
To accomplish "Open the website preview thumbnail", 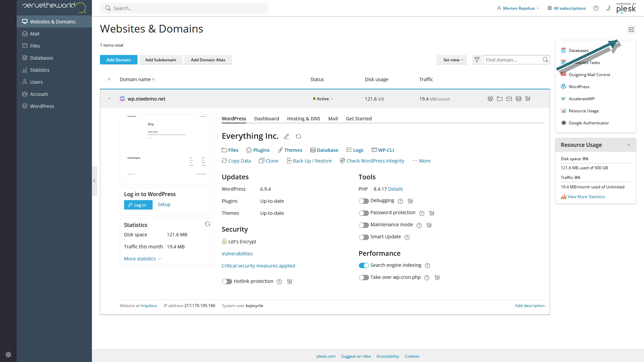I will (x=167, y=149).
